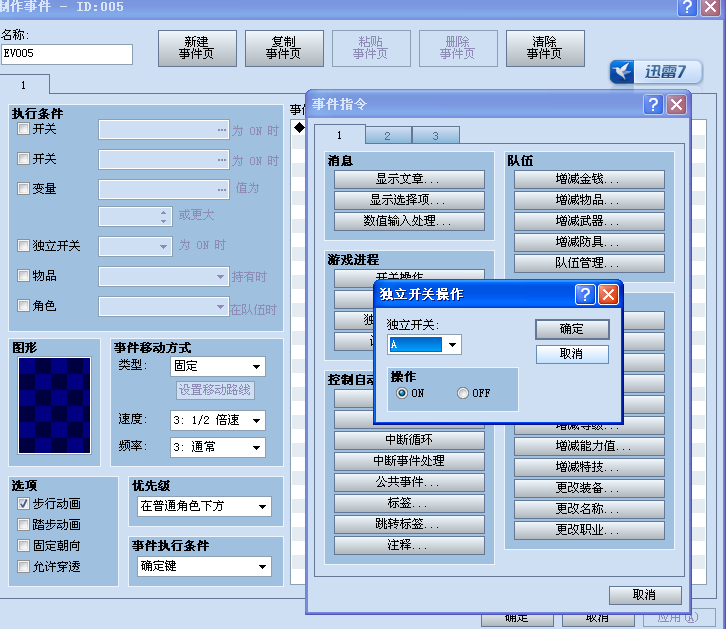Image resolution: width=726 pixels, height=629 pixels.
Task: Click the 数值输入处理... command button
Action: click(x=409, y=221)
